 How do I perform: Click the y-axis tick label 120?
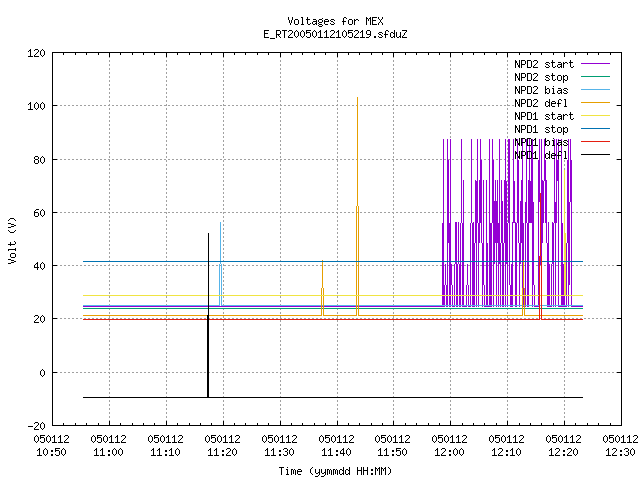pos(36,53)
